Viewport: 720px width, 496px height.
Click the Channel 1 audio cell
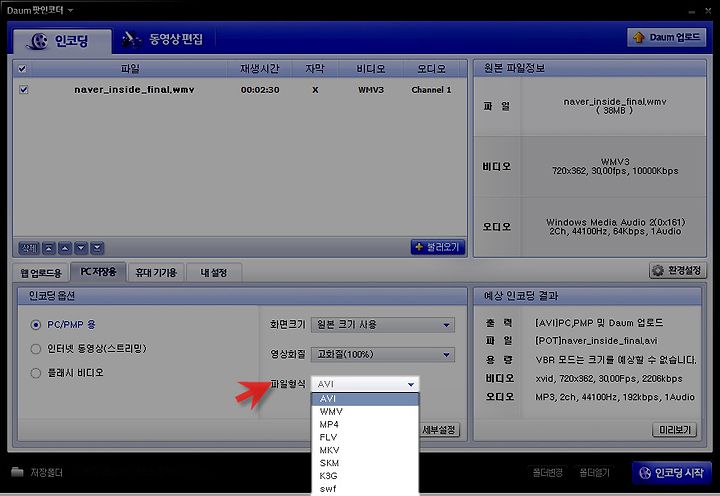[431, 90]
